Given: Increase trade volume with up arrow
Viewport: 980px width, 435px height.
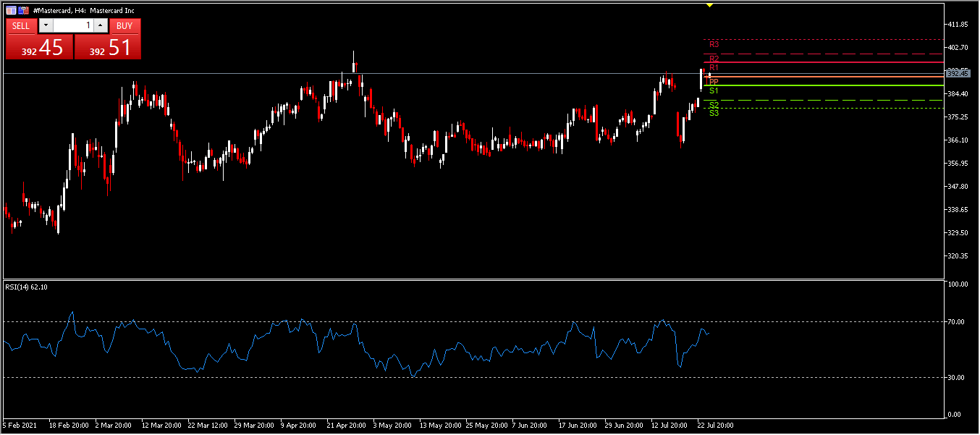Looking at the screenshot, I should pyautogui.click(x=101, y=26).
